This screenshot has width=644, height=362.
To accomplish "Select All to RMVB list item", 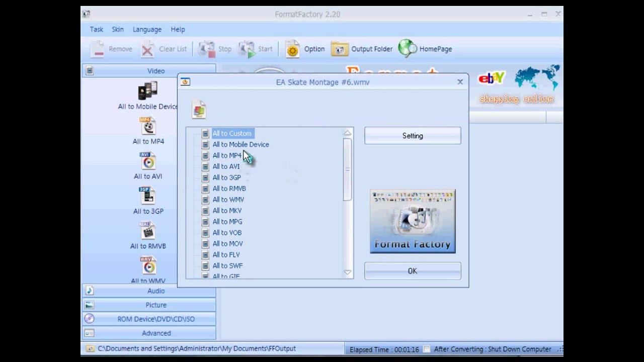I will point(229,189).
